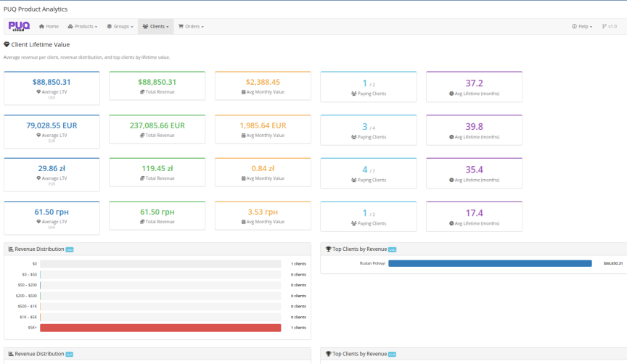Click the trophy icon in USD Top Clients header
Viewport: 627px width, 364px height.
[328, 249]
